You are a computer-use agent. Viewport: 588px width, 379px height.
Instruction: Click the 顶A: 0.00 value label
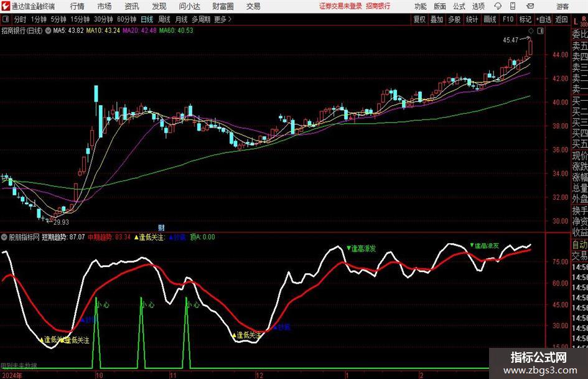pyautogui.click(x=202, y=237)
